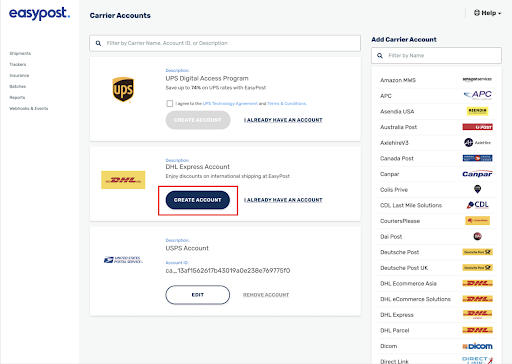Click the UPS logo
This screenshot has width=512, height=364.
pos(123,90)
